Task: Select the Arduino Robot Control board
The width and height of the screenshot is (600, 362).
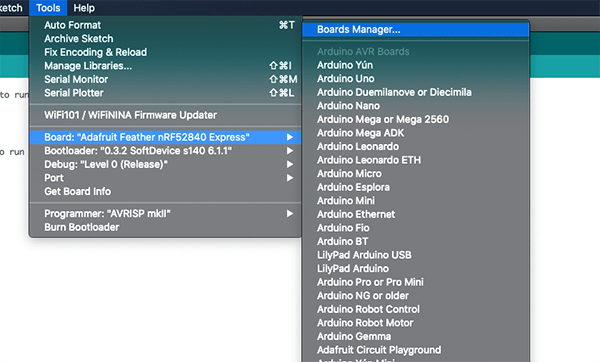Action: (x=416, y=310)
